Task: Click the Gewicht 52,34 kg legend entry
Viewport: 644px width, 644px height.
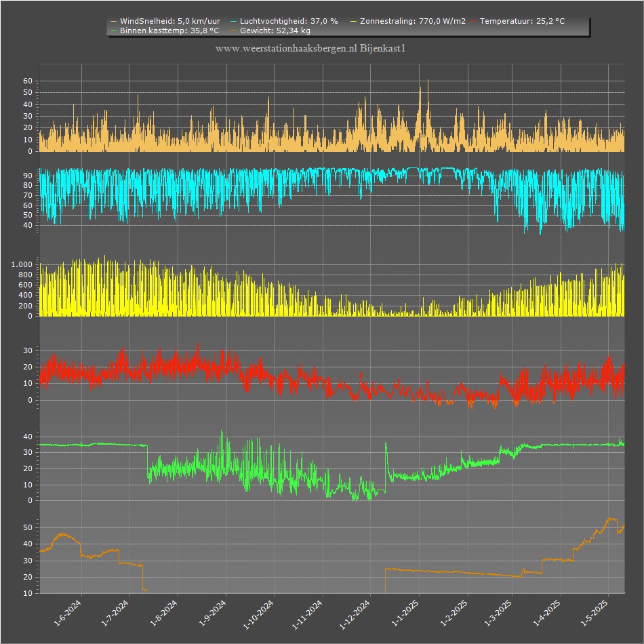Action: click(x=270, y=31)
